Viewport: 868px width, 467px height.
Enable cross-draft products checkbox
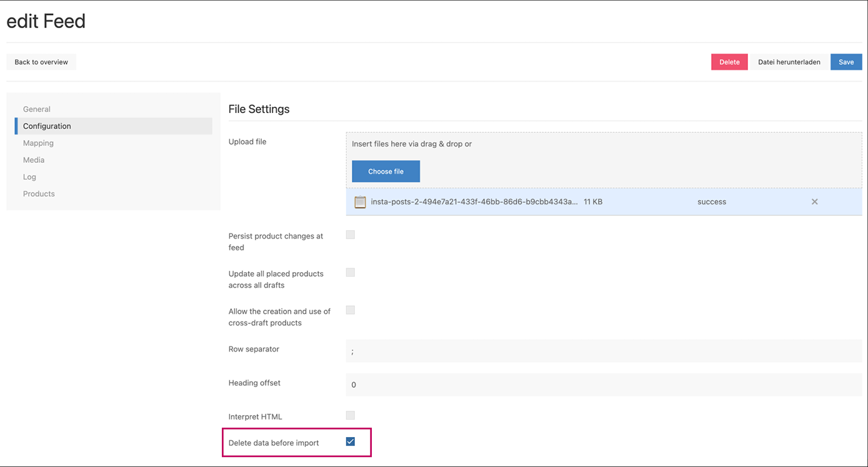[351, 310]
